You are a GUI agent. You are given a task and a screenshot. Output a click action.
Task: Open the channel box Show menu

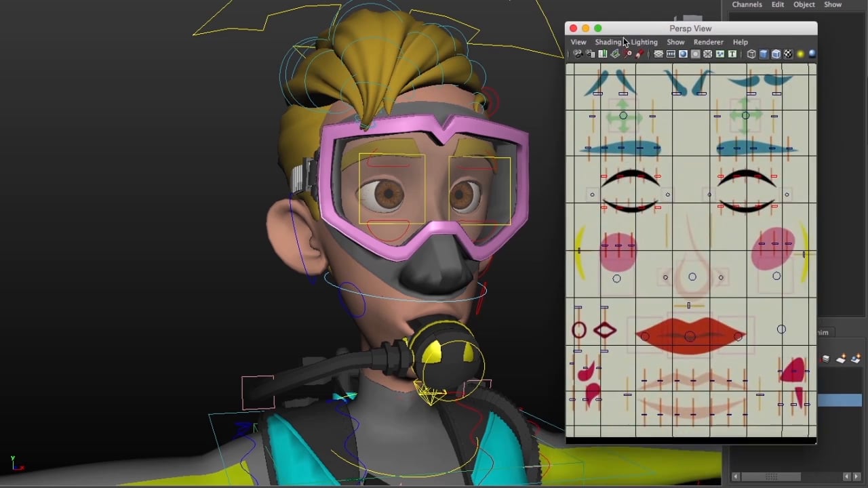[x=833, y=5]
